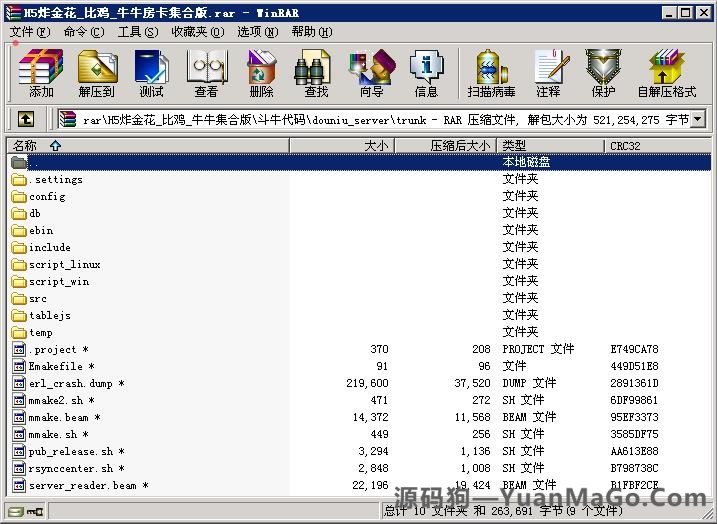Click CRC32 value 95EF3373

tap(634, 417)
